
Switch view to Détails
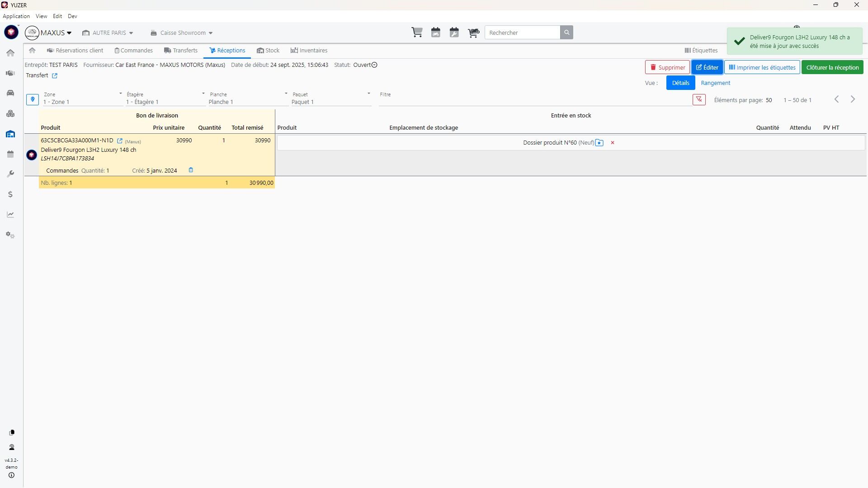680,83
